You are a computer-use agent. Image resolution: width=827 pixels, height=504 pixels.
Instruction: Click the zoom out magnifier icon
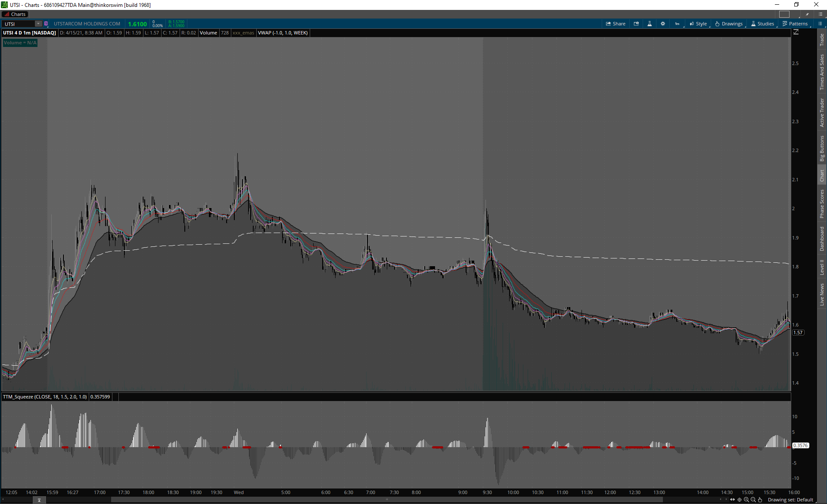(753, 500)
